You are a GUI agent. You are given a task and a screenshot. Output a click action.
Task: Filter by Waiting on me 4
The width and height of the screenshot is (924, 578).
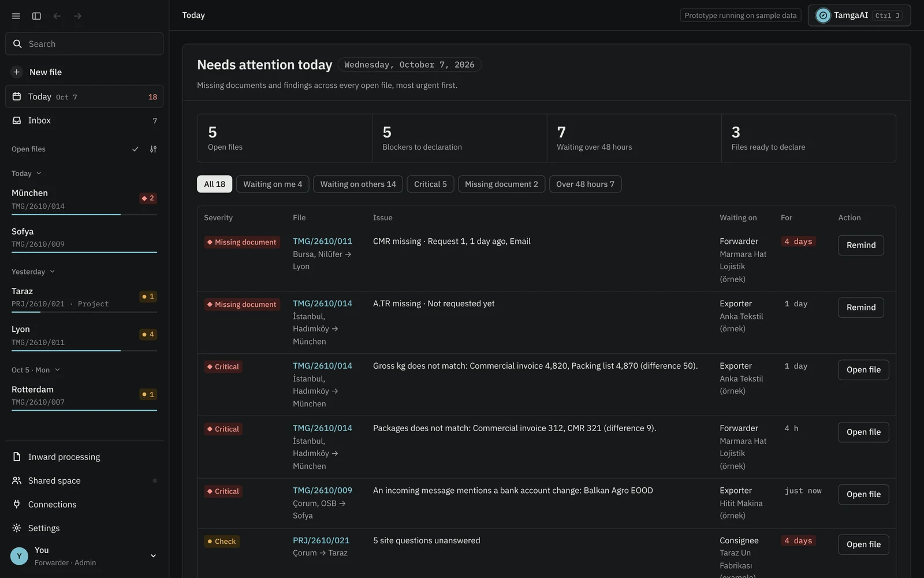[x=273, y=184]
